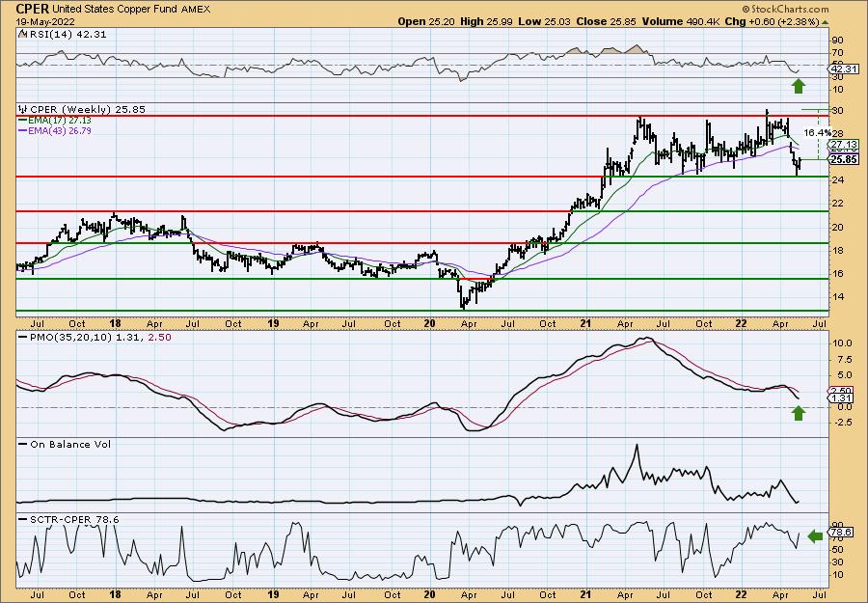Screen dimensions: 868x603
Task: Click the United States Copper Fund name
Action: pos(115,9)
